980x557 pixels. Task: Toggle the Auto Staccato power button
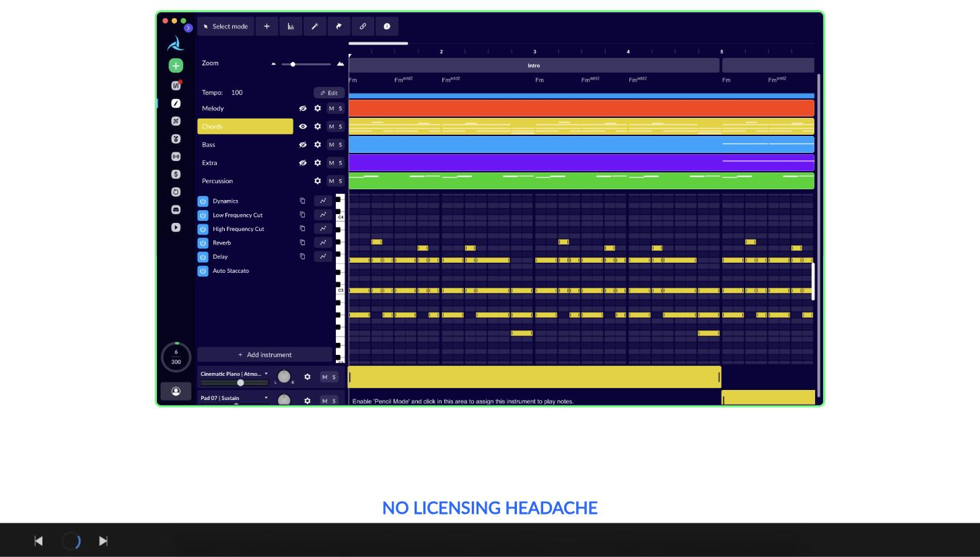tap(203, 271)
